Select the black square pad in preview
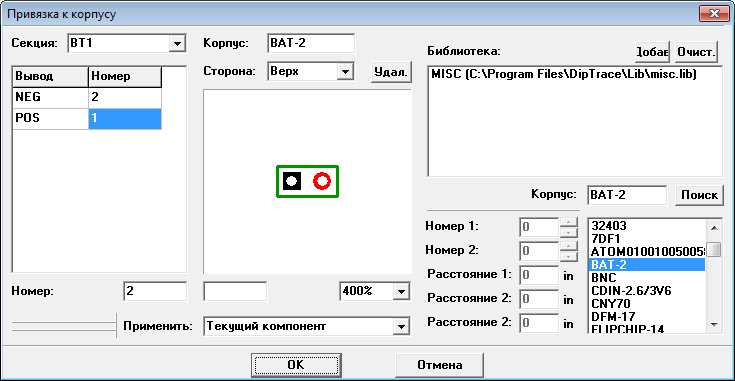Screen dimensions: 735x381 point(292,181)
